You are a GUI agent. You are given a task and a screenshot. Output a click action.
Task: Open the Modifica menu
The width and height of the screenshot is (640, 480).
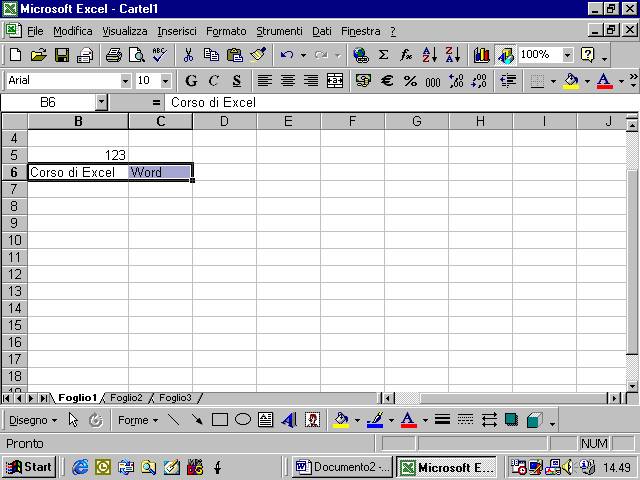73,31
